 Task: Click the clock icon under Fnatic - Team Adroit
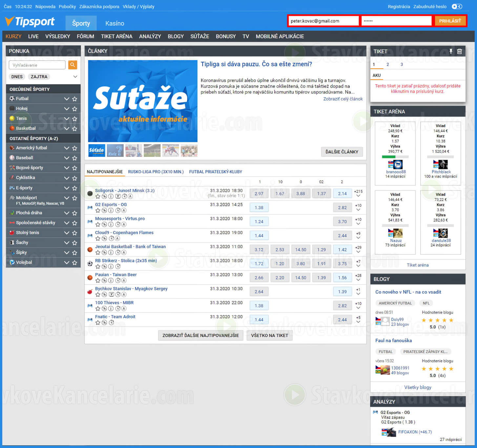(112, 323)
